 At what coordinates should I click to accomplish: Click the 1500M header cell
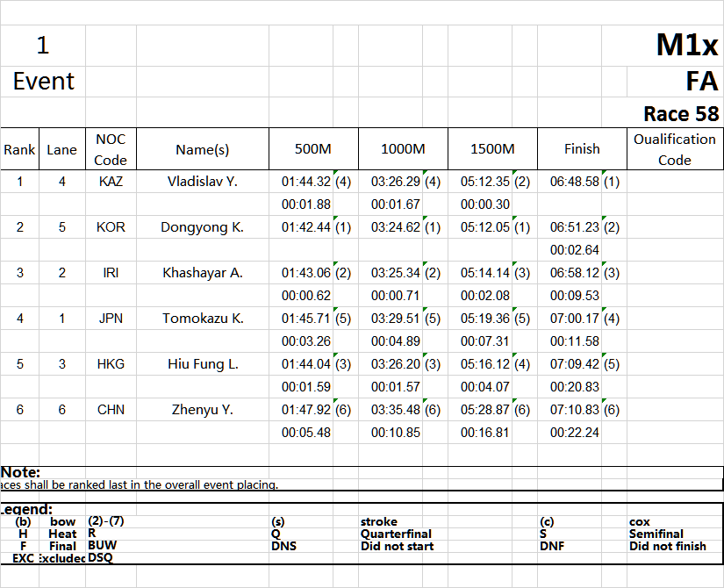[x=492, y=149]
